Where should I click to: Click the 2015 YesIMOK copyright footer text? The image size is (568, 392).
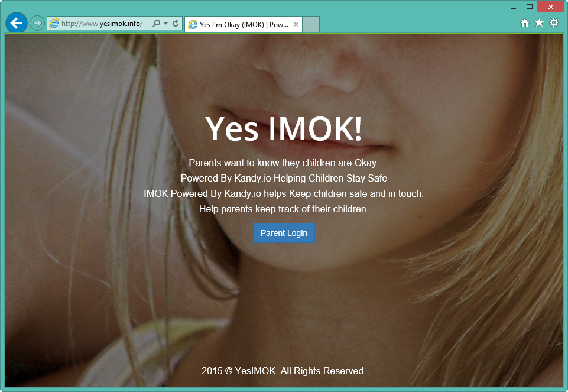(x=284, y=371)
